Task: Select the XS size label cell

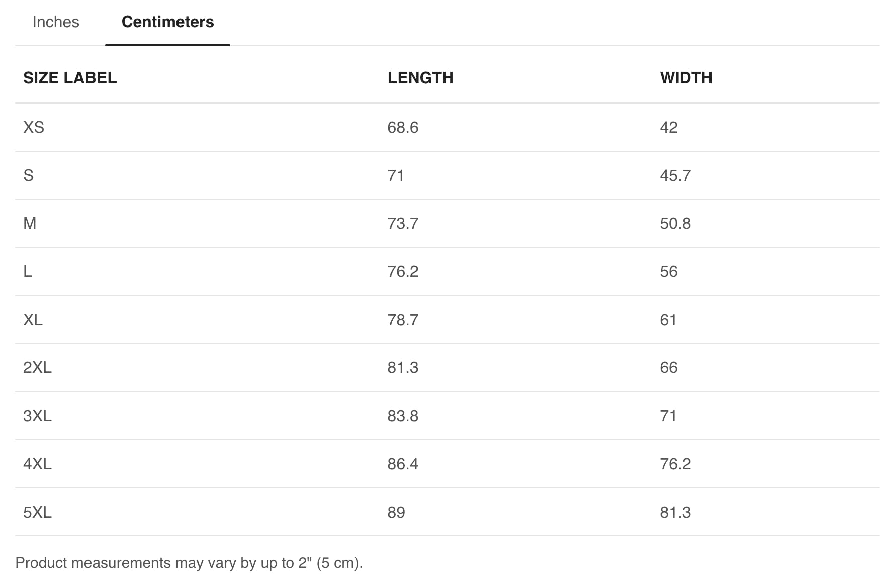Action: point(34,127)
